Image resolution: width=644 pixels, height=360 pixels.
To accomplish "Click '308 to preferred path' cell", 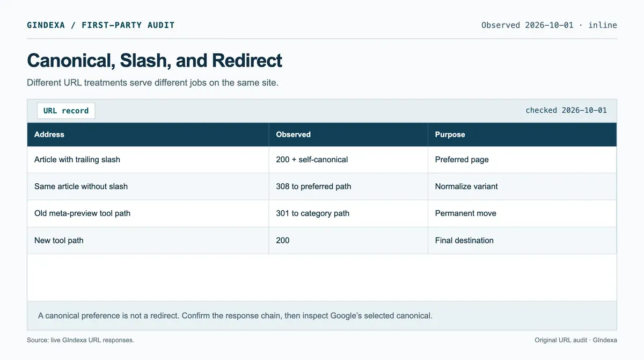I will point(348,186).
